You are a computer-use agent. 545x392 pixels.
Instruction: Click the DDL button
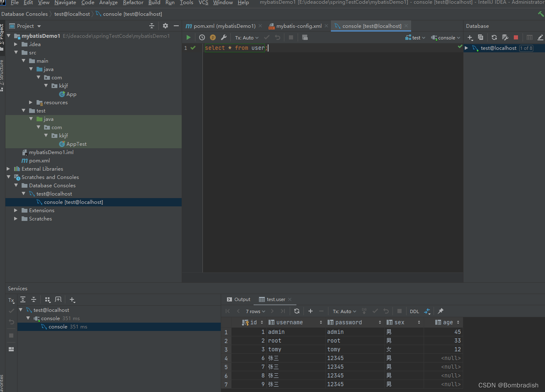pos(414,311)
